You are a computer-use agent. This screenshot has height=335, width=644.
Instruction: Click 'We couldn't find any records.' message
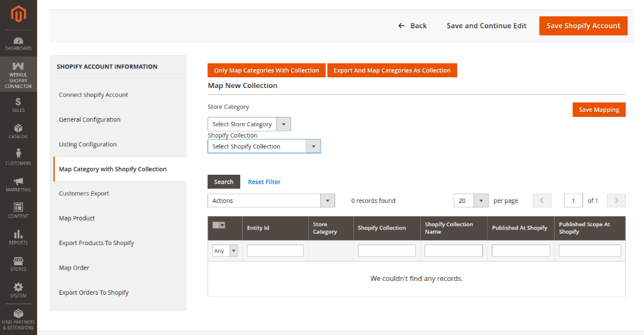coord(416,278)
